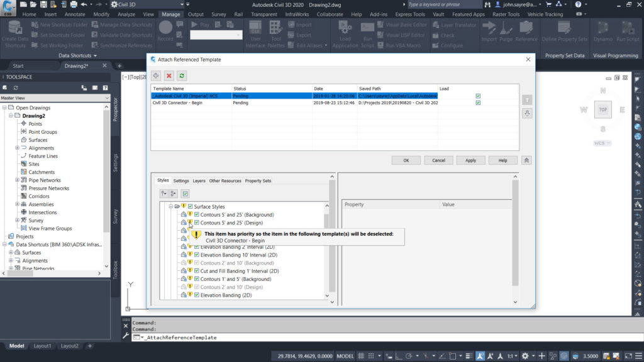Uncheck Contours 5' and 25' (Background) style
The image size is (644, 362).
(x=197, y=215)
